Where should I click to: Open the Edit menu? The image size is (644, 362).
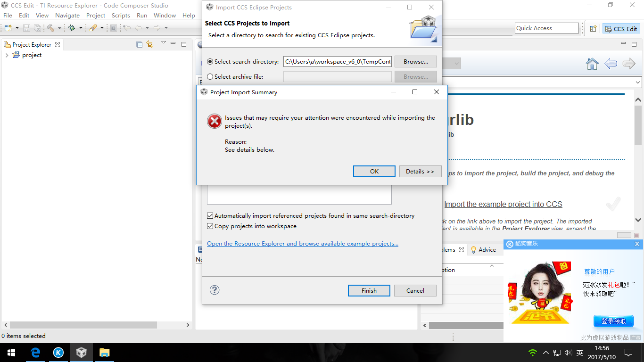[x=24, y=16]
